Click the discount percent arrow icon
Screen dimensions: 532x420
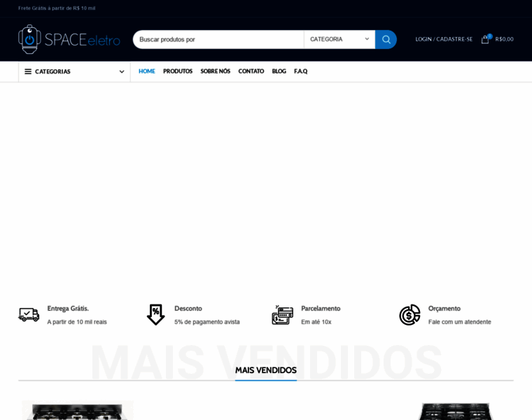[x=155, y=315]
